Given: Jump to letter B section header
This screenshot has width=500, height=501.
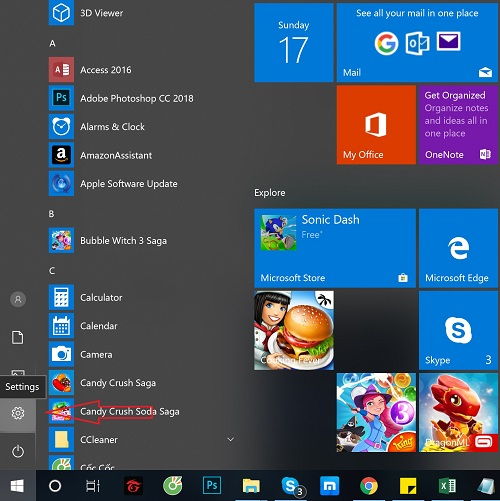Looking at the screenshot, I should (x=51, y=214).
